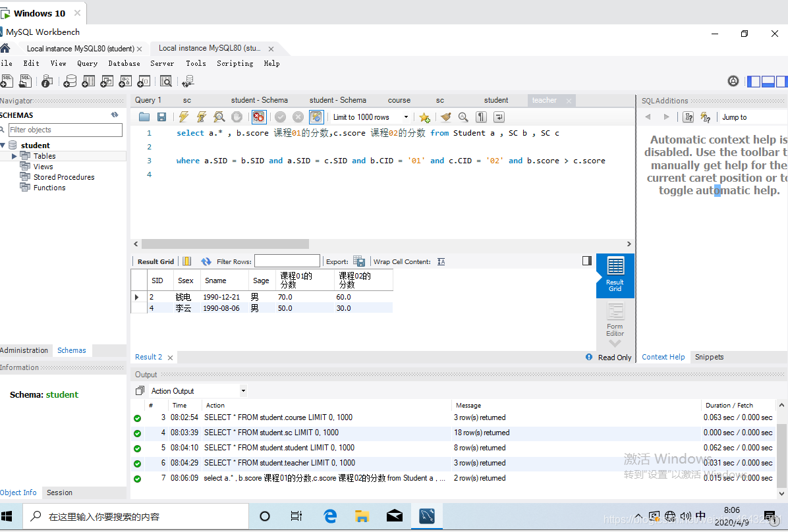The image size is (788, 532).
Task: Open the schema inspector icon
Action: pos(47,81)
